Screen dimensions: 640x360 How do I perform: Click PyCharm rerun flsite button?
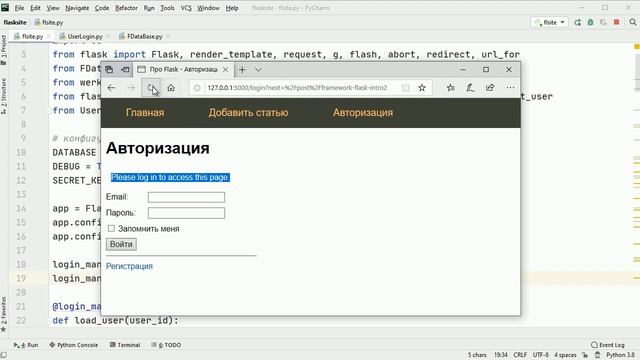click(x=578, y=22)
